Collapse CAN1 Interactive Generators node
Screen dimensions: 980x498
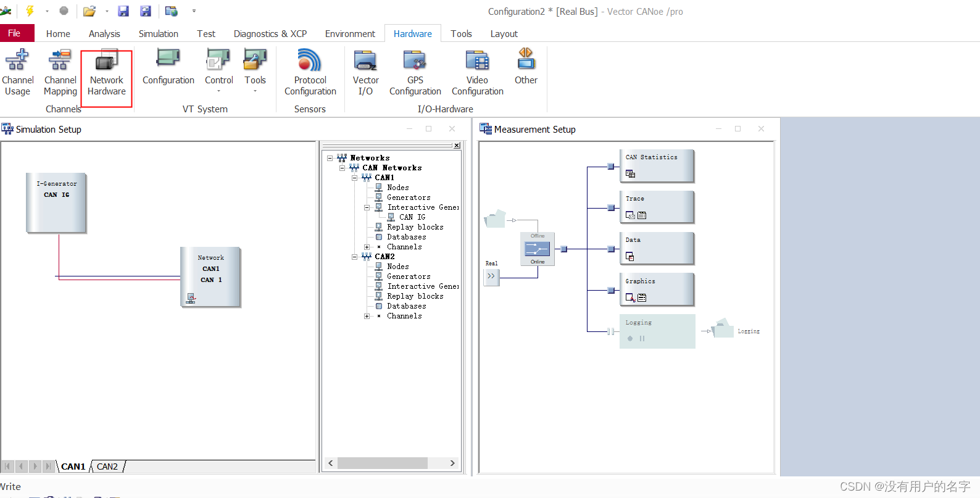pyautogui.click(x=367, y=207)
